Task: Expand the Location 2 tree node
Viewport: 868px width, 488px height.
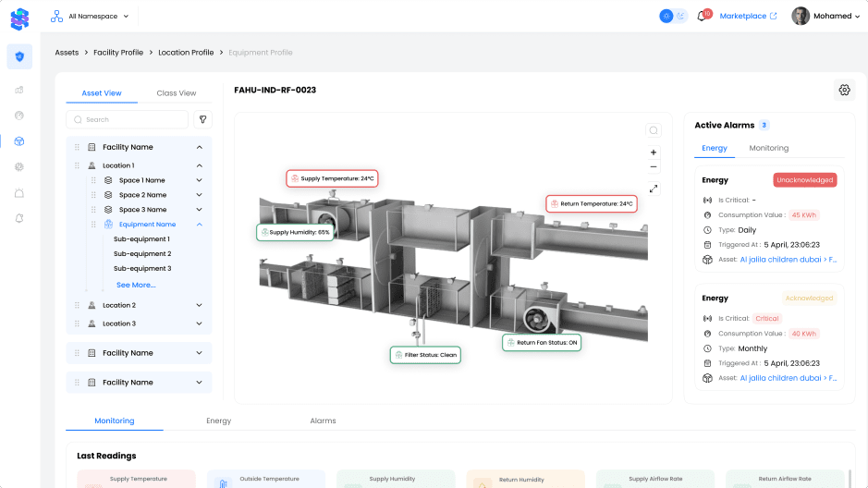Action: coord(199,305)
